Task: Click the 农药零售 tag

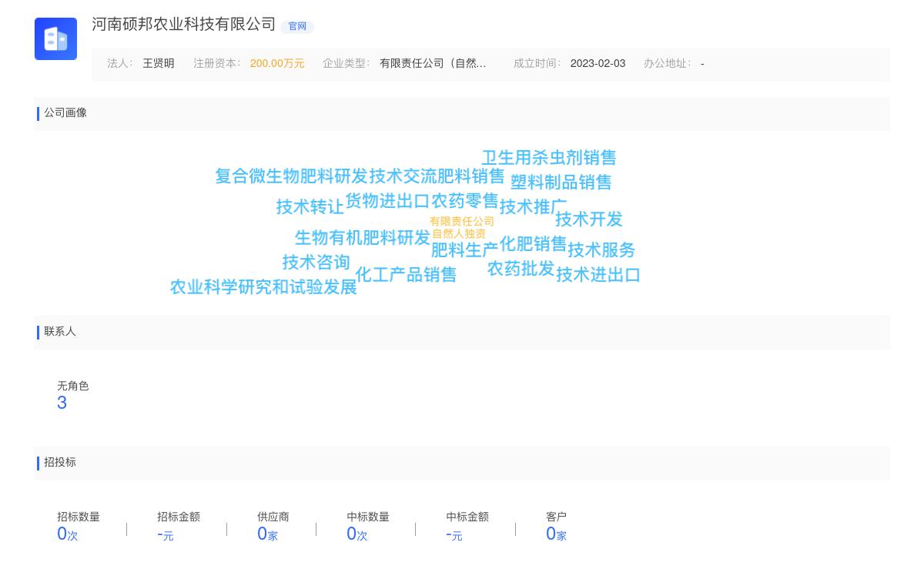Action: 465,201
